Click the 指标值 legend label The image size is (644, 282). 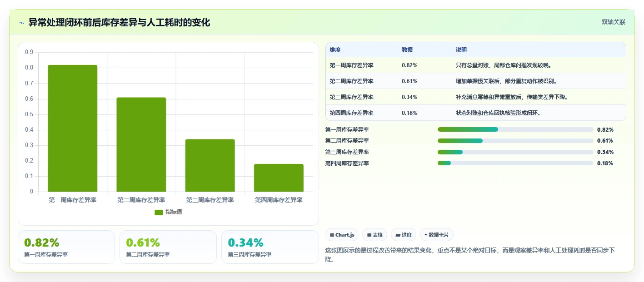pos(174,212)
